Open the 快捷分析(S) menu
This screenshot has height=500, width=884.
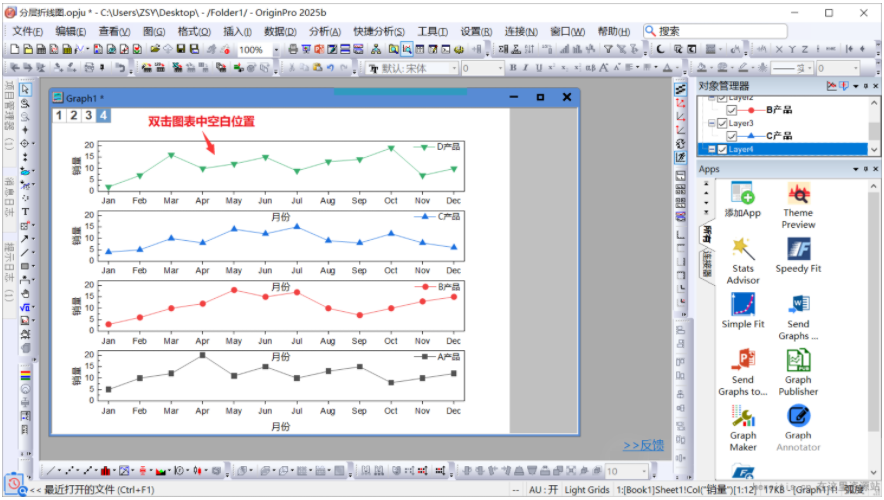(379, 32)
